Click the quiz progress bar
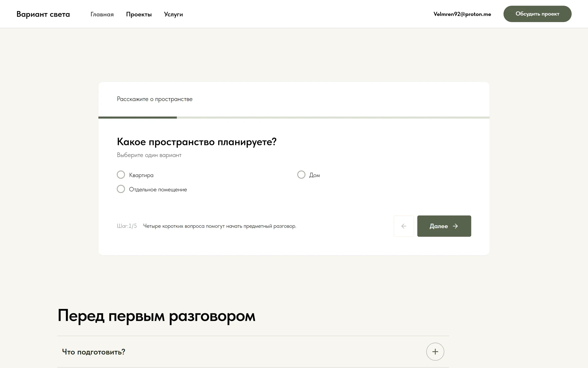 [294, 118]
